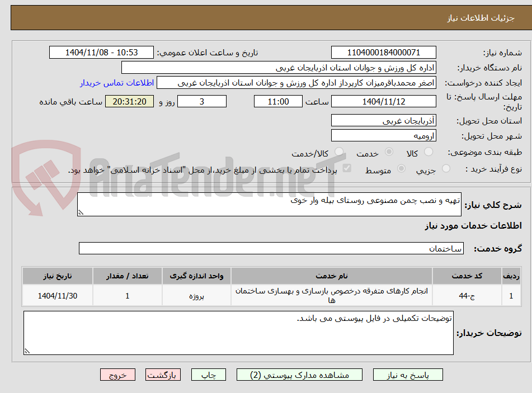The height and width of the screenshot is (393, 532).
Task: Click the service group ساختمان field
Action: (271, 248)
